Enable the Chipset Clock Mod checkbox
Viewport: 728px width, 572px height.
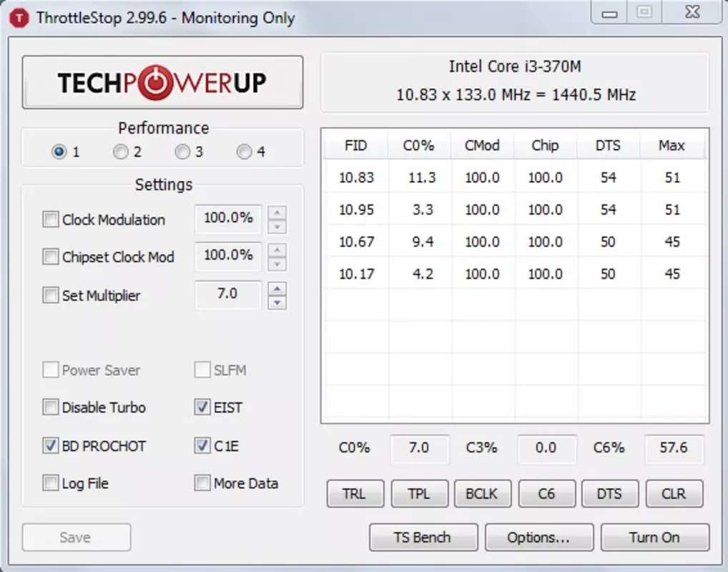point(50,256)
